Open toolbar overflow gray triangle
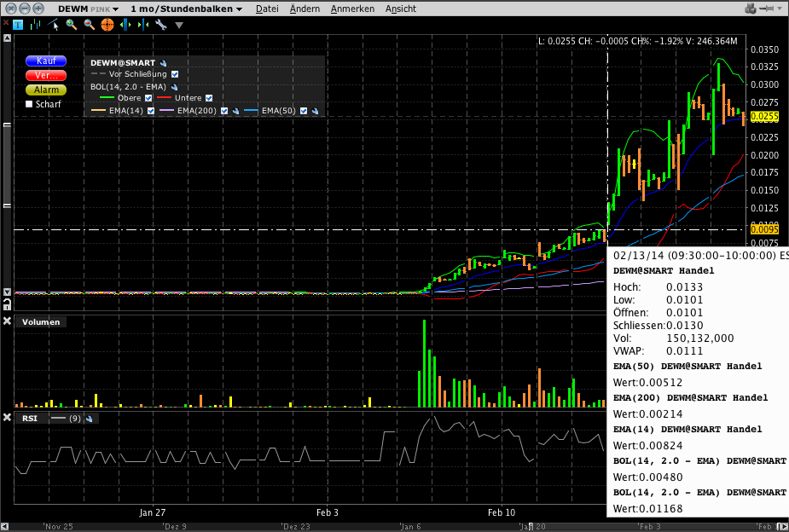Screen dimensions: 789x532 pos(178,25)
